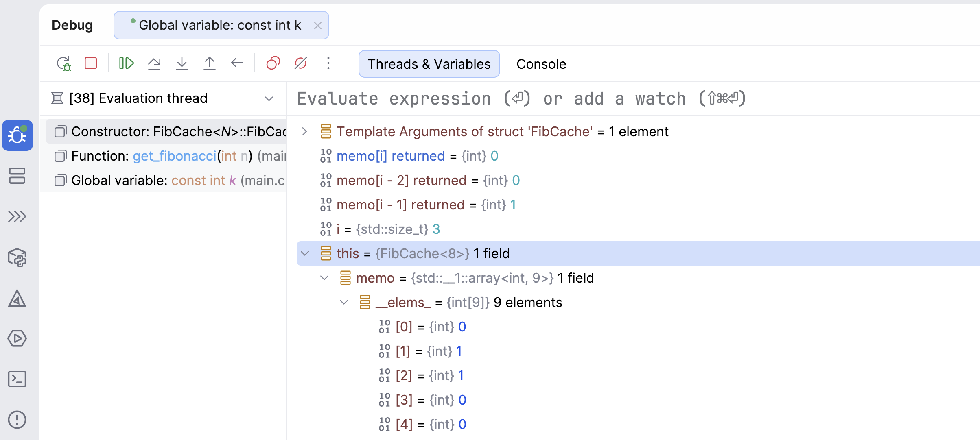Collapse the 'this' variable node
This screenshot has width=980, height=440.
pyautogui.click(x=305, y=253)
